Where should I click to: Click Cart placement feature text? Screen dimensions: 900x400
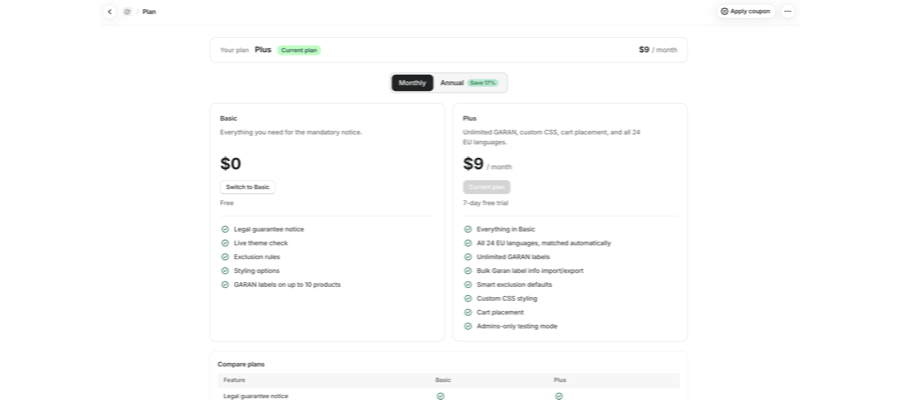pyautogui.click(x=500, y=312)
